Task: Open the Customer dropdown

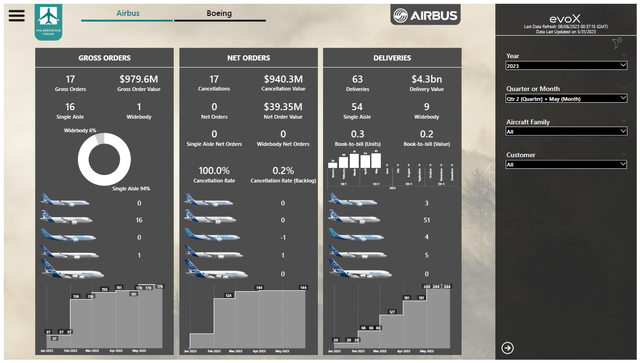Action: (566, 165)
